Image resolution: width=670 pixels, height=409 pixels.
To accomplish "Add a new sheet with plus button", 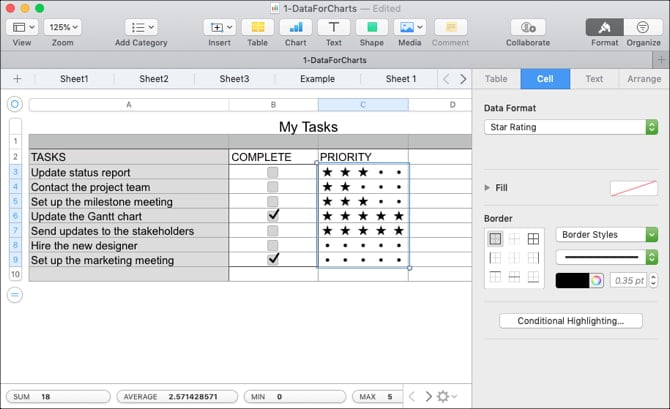I will click(17, 79).
